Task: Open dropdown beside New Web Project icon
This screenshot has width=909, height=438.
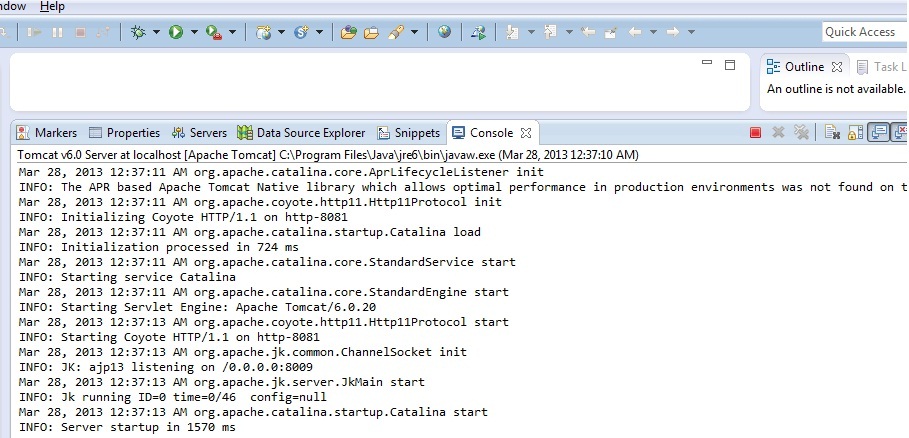Action: (282, 32)
